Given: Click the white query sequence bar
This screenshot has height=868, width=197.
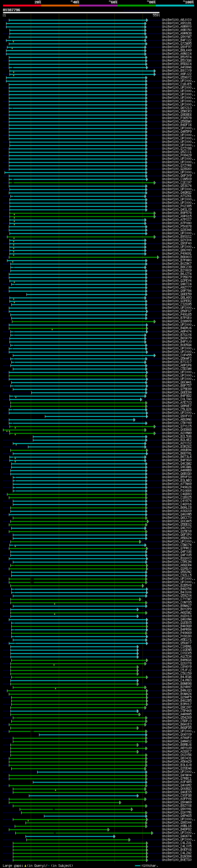Looking at the screenshot, I should click(81, 13).
